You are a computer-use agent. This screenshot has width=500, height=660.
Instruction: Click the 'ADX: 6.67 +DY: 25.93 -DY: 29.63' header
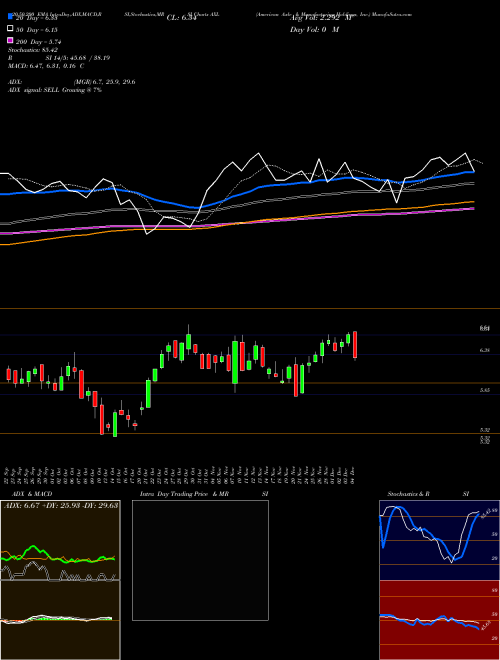tap(61, 505)
